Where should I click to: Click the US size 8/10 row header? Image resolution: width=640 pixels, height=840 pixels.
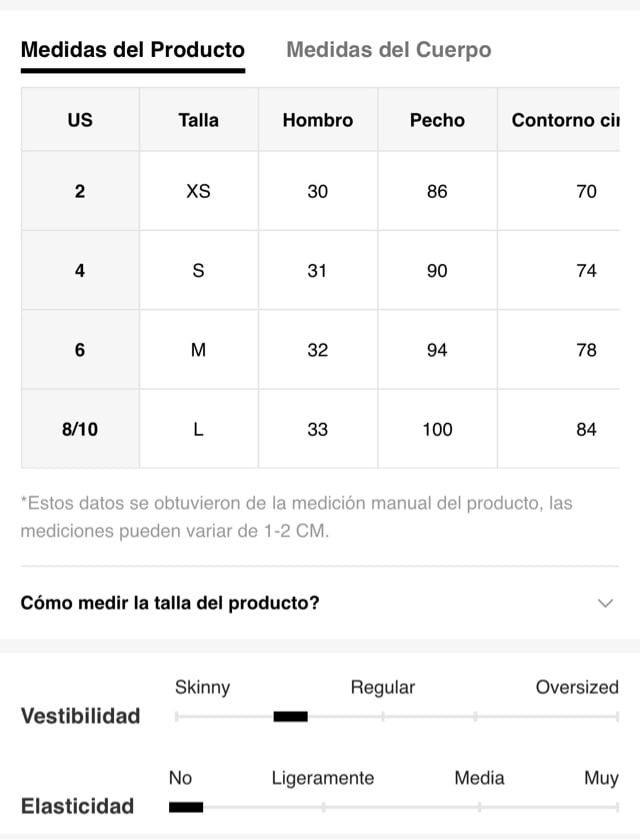point(80,429)
